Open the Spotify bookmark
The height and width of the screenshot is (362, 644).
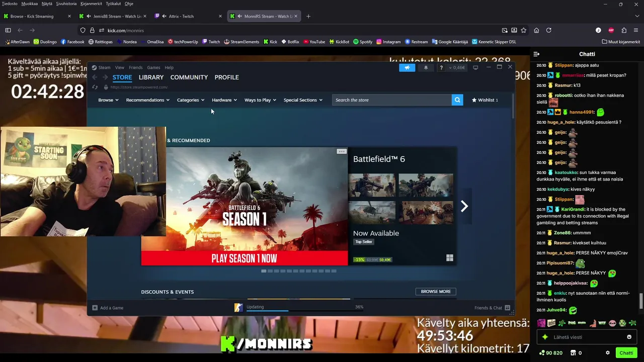click(x=362, y=42)
